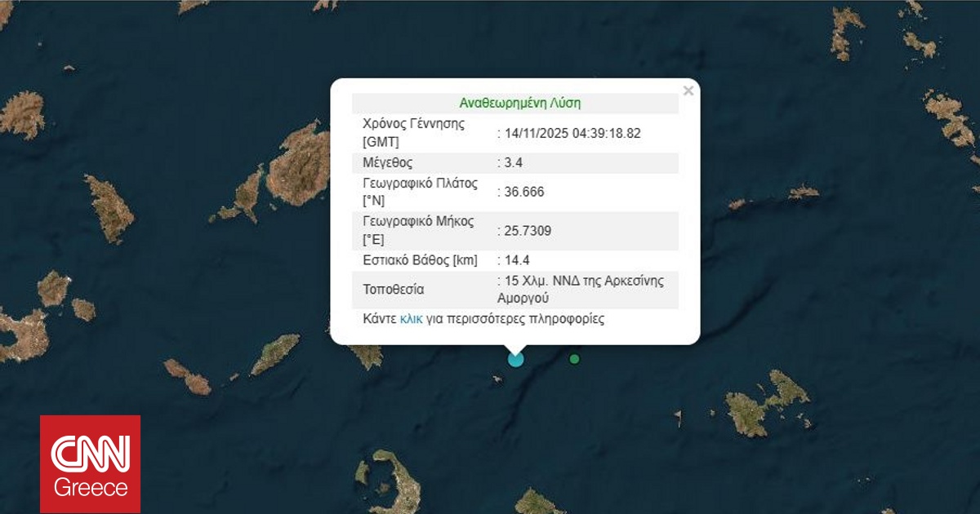Select the small green earthquake marker

pyautogui.click(x=574, y=358)
